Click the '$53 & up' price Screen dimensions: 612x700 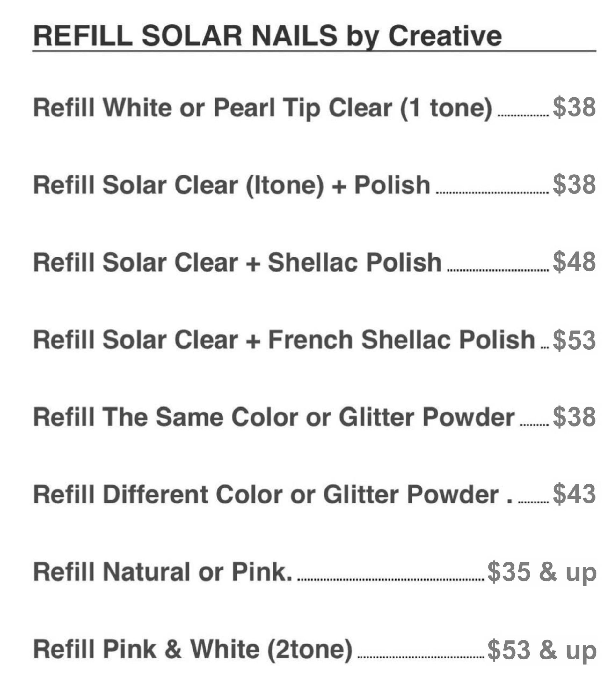(542, 650)
